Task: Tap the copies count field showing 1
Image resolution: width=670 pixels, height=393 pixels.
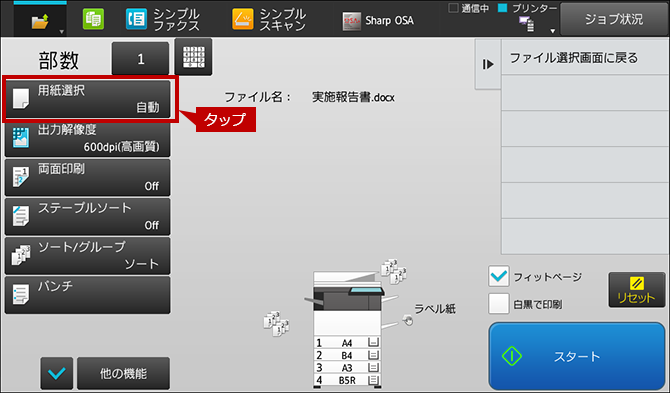Action: point(141,59)
